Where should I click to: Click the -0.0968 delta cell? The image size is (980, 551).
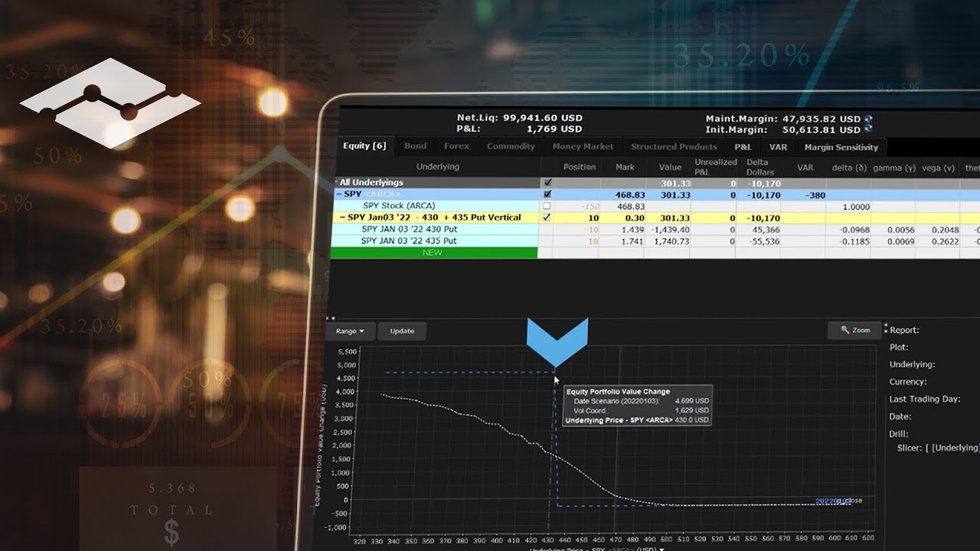point(854,230)
